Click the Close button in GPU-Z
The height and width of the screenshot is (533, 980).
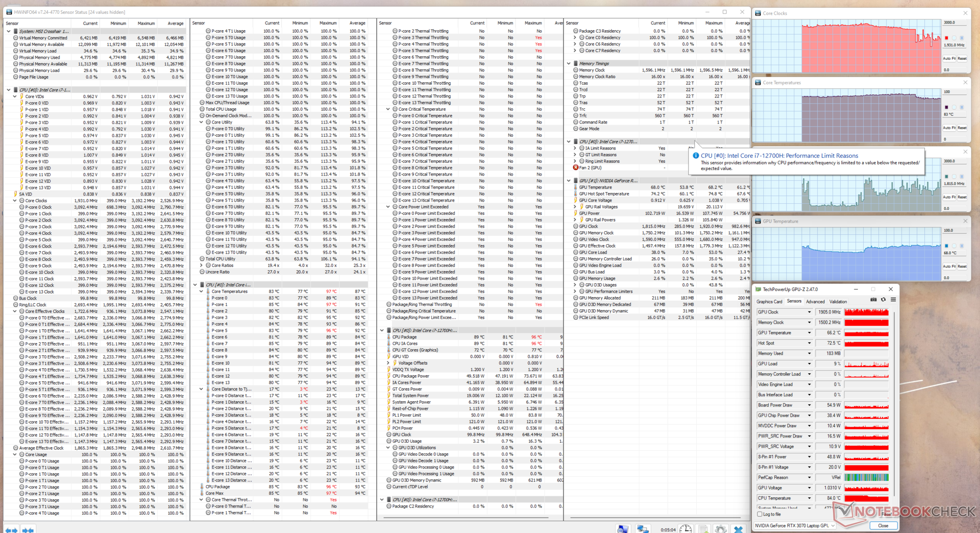coord(883,525)
